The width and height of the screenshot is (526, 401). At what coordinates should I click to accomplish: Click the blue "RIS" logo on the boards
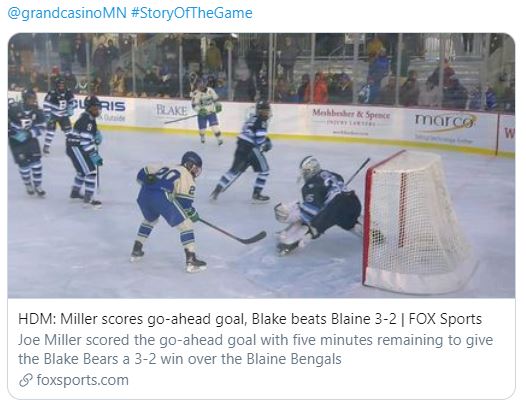pos(112,107)
